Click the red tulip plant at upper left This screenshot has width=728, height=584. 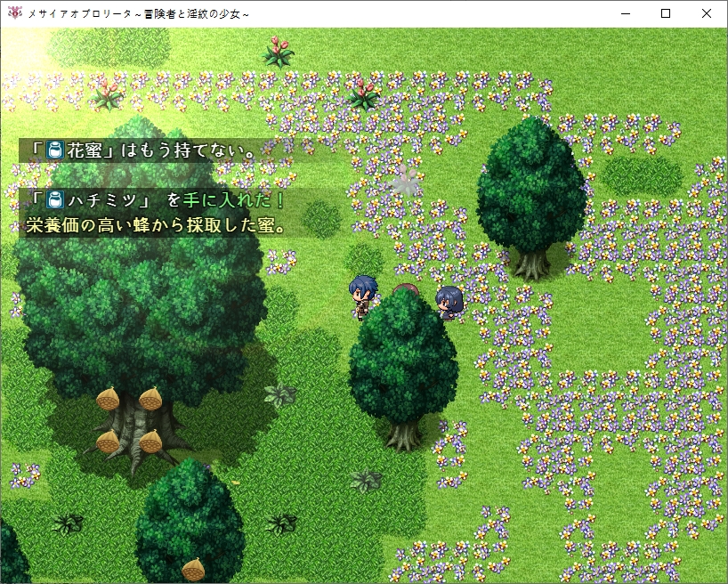tap(108, 93)
